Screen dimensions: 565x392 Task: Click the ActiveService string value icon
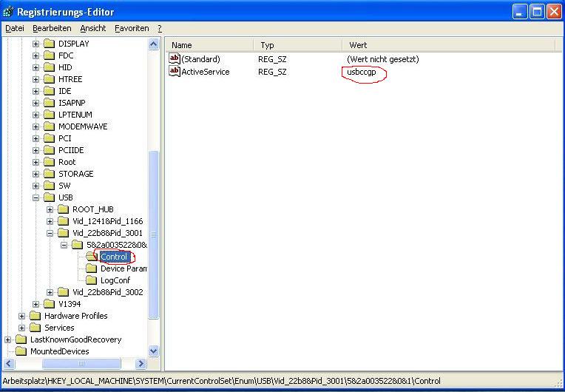[175, 72]
